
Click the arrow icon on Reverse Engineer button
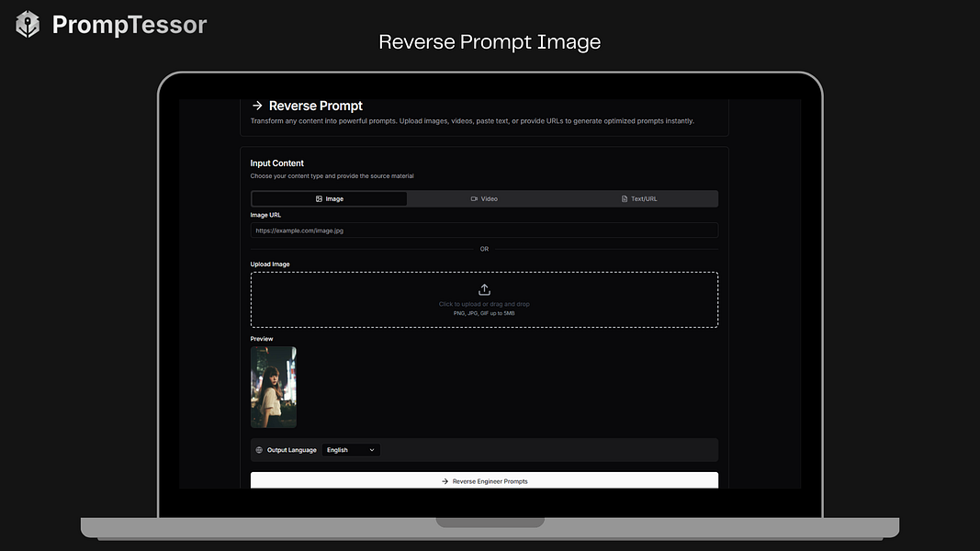tap(444, 480)
